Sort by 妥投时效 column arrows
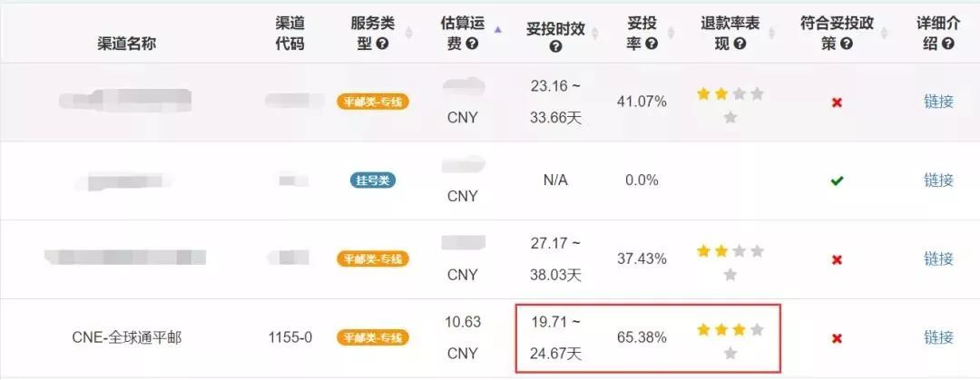980x380 pixels. (594, 34)
